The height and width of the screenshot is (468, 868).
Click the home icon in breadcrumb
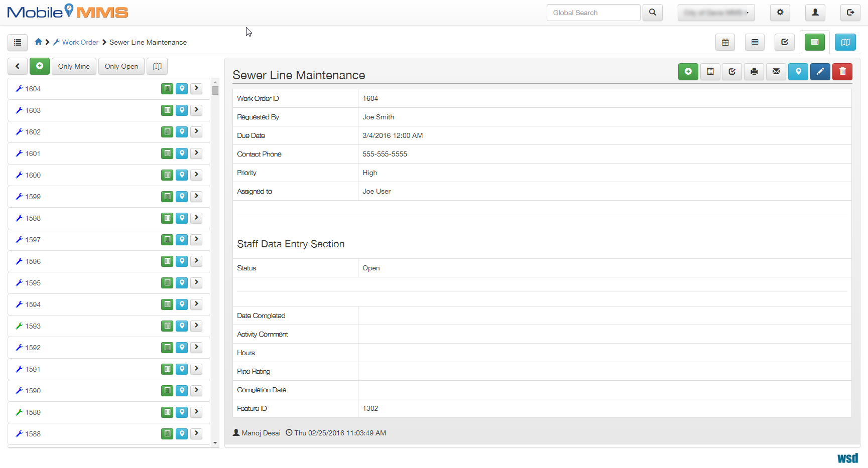[38, 42]
